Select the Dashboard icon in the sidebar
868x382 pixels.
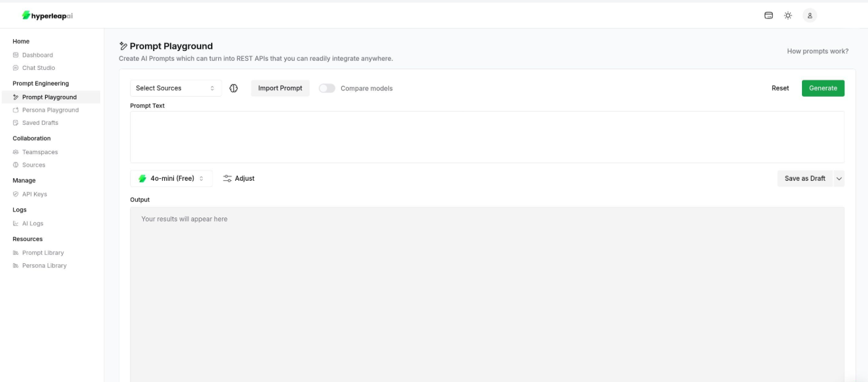coord(15,55)
